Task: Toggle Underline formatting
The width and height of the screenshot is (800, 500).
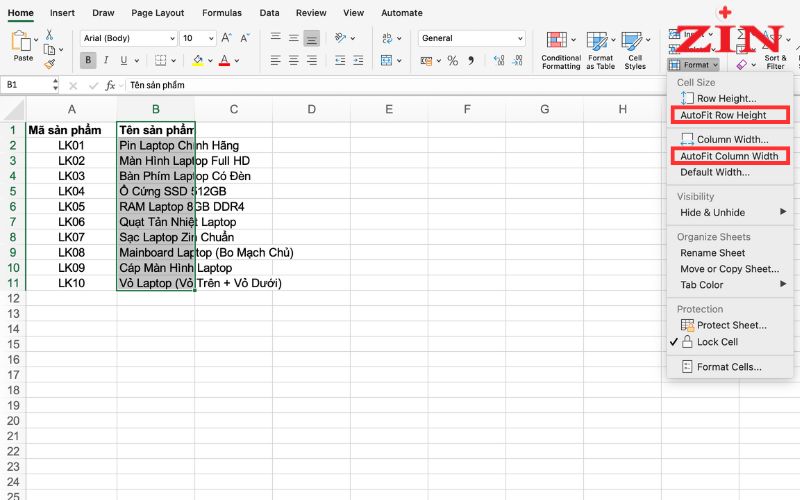Action: (123, 60)
